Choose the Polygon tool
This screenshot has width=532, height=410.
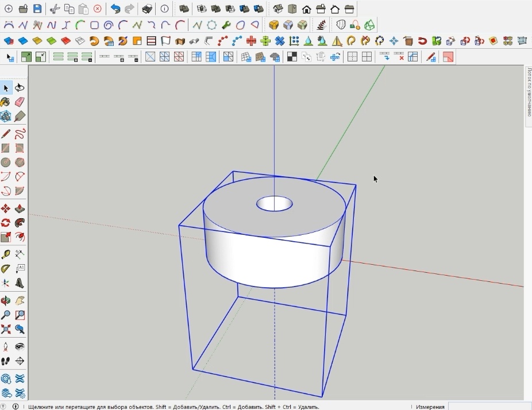[20, 162]
